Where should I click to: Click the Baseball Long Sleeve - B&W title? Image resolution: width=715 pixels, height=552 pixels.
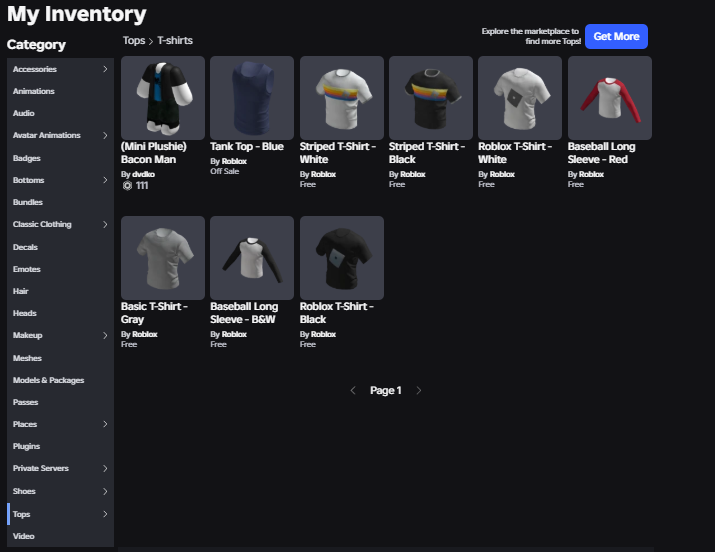click(244, 313)
